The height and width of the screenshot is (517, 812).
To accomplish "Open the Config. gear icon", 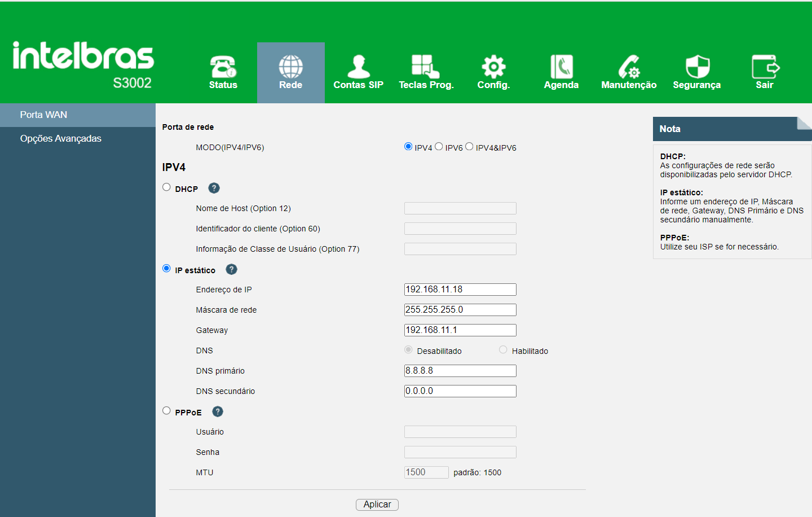I will 493,67.
